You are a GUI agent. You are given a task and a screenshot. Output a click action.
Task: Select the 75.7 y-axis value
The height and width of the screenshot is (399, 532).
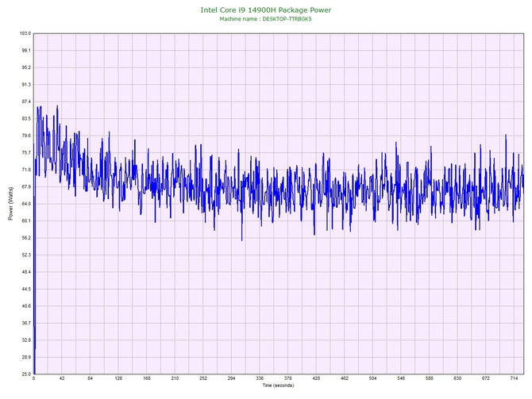pos(26,153)
